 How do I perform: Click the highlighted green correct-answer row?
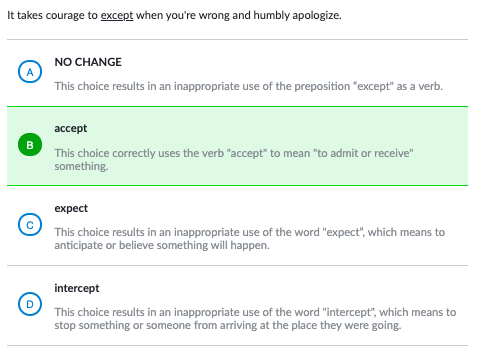click(x=237, y=146)
